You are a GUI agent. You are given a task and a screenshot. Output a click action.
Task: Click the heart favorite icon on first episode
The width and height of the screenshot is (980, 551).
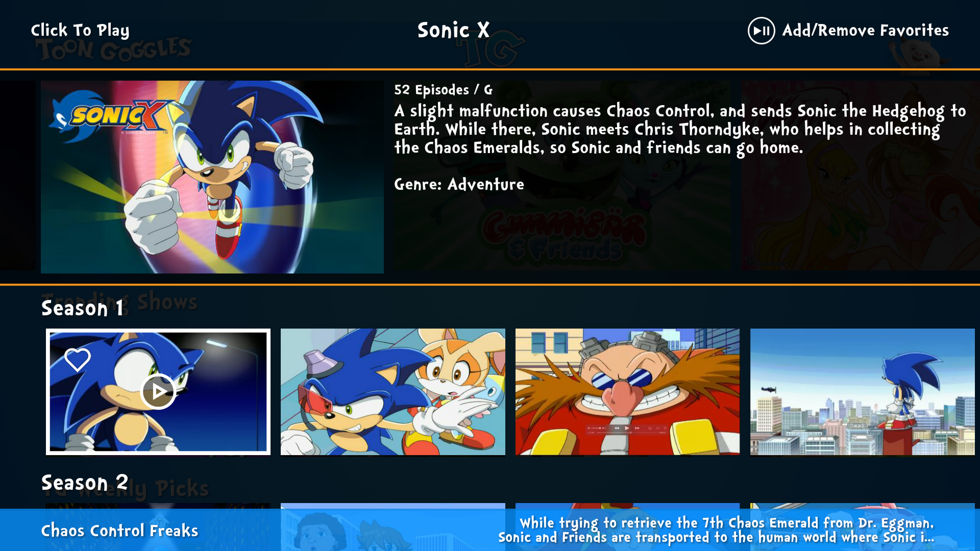click(78, 360)
